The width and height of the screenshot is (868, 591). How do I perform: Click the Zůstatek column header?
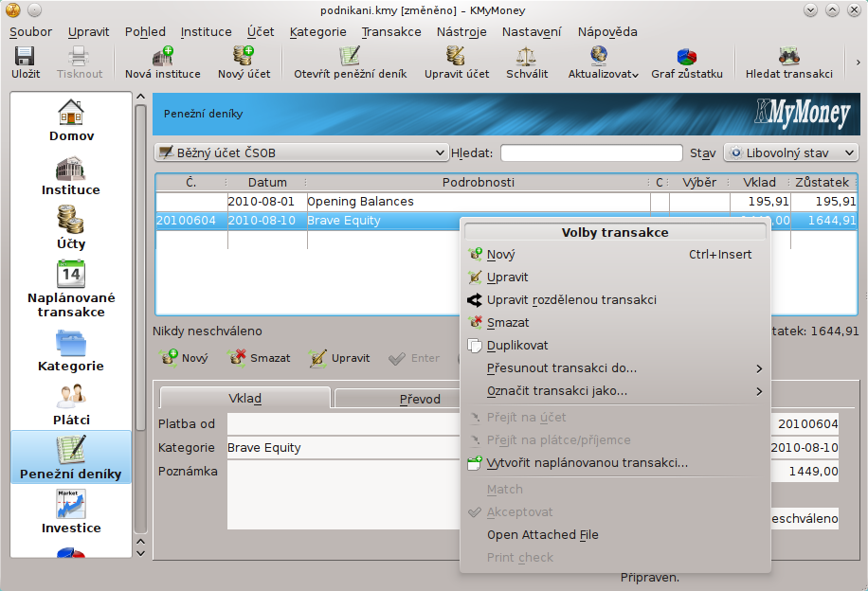[823, 183]
